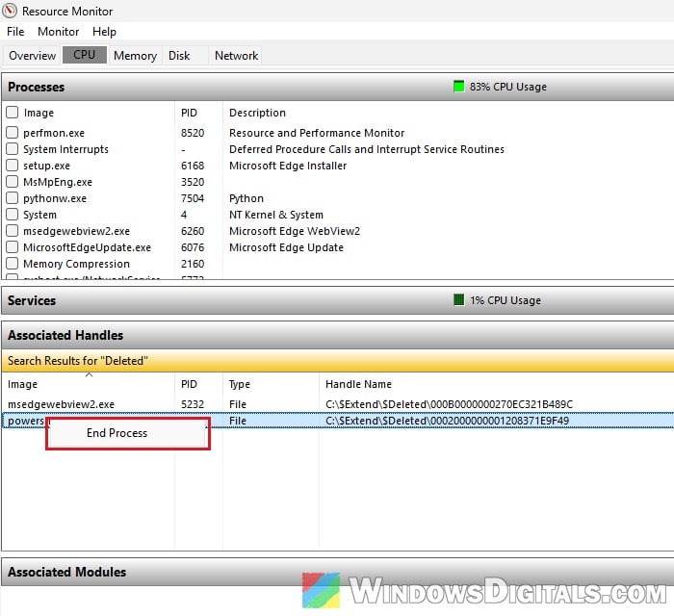Check the System Interrupts checkbox
674x616 pixels.
click(12, 148)
